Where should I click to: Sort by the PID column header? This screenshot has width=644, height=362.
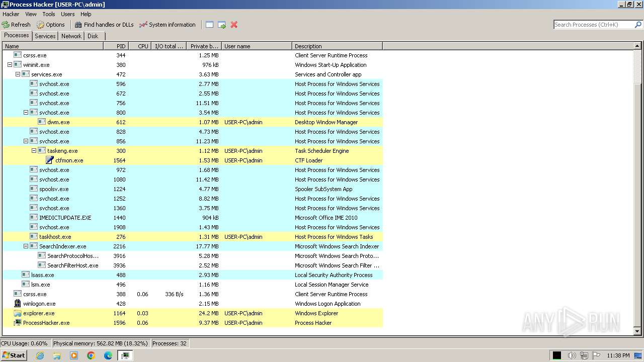(x=116, y=46)
